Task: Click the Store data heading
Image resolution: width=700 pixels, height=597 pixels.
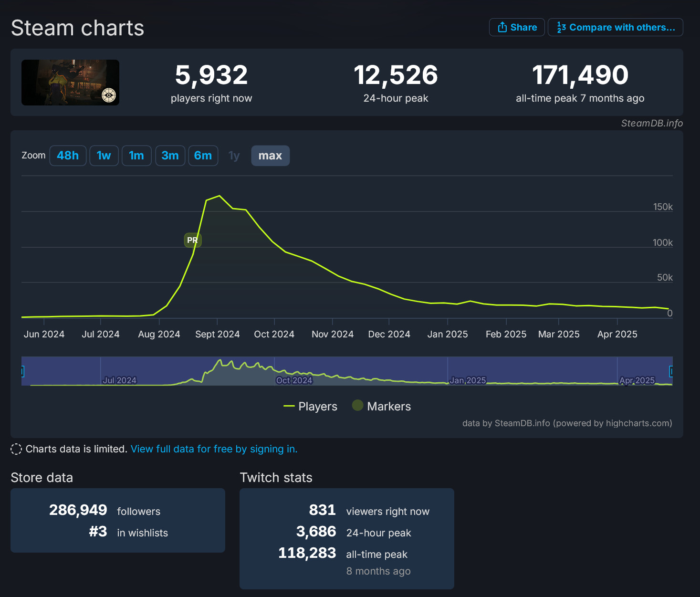Action: click(42, 478)
